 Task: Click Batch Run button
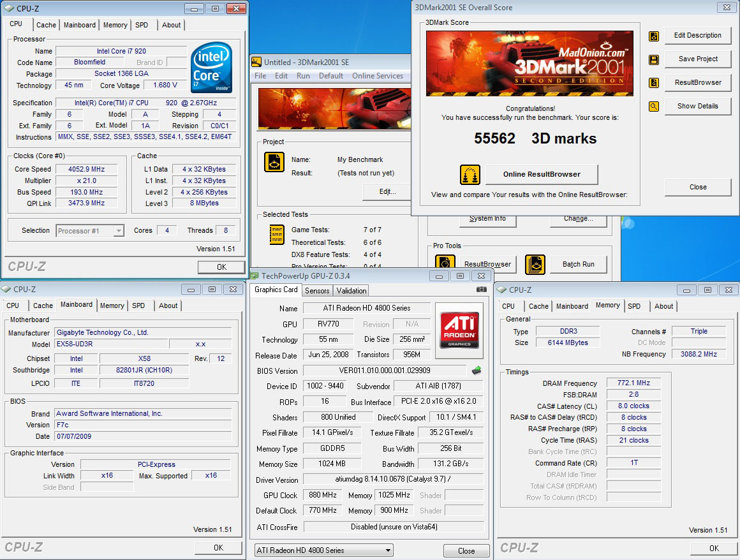(x=578, y=265)
